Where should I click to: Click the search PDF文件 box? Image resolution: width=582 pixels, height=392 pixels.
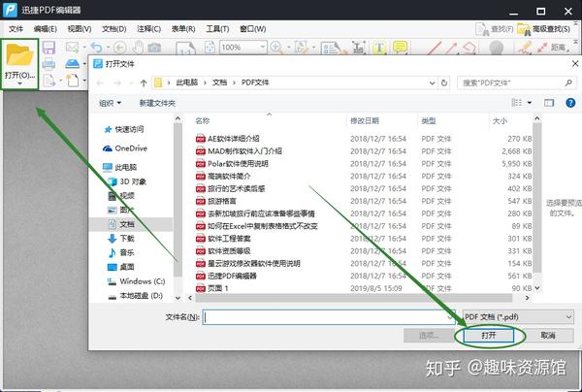(516, 82)
